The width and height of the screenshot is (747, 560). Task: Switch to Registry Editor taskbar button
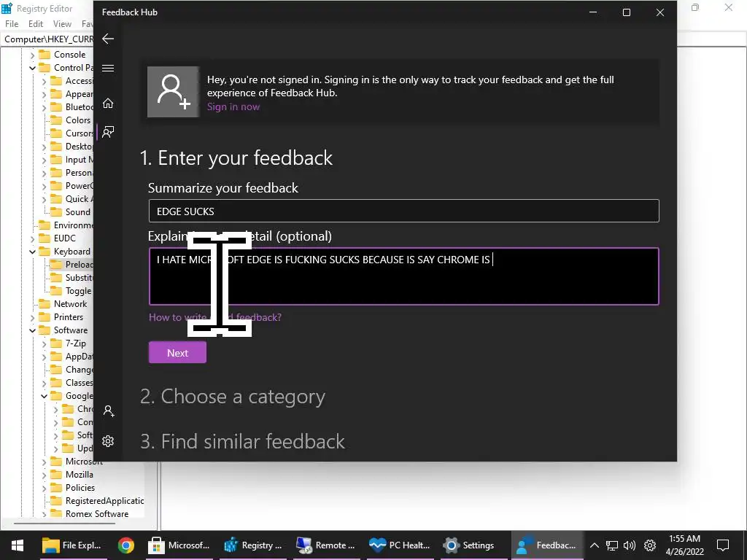[253, 545]
